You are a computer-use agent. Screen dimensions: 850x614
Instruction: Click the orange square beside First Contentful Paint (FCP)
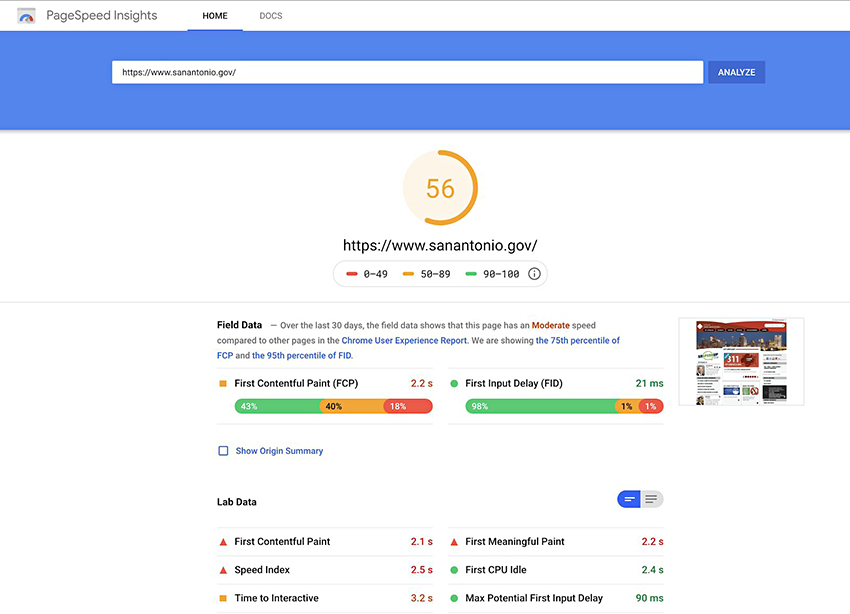pos(223,384)
